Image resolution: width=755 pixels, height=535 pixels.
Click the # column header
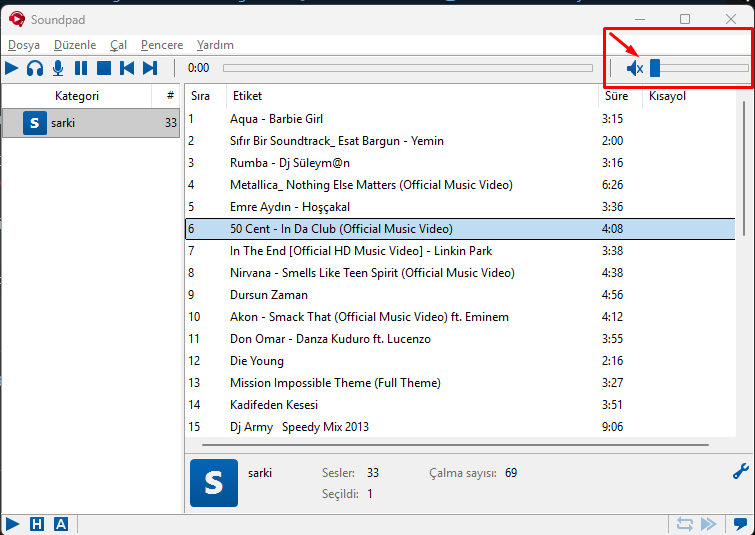170,96
